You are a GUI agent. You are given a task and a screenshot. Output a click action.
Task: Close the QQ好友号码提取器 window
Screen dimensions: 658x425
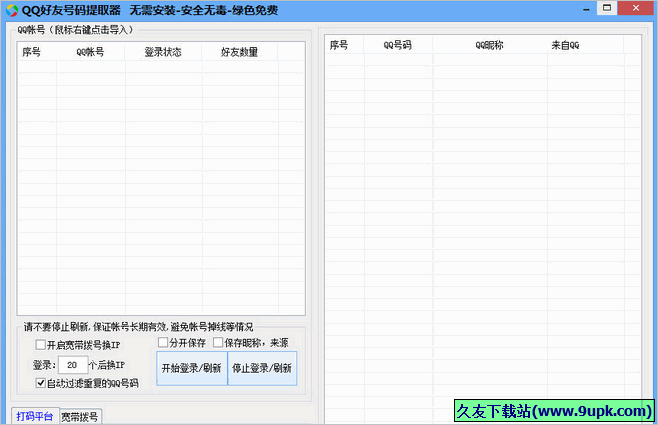click(636, 8)
